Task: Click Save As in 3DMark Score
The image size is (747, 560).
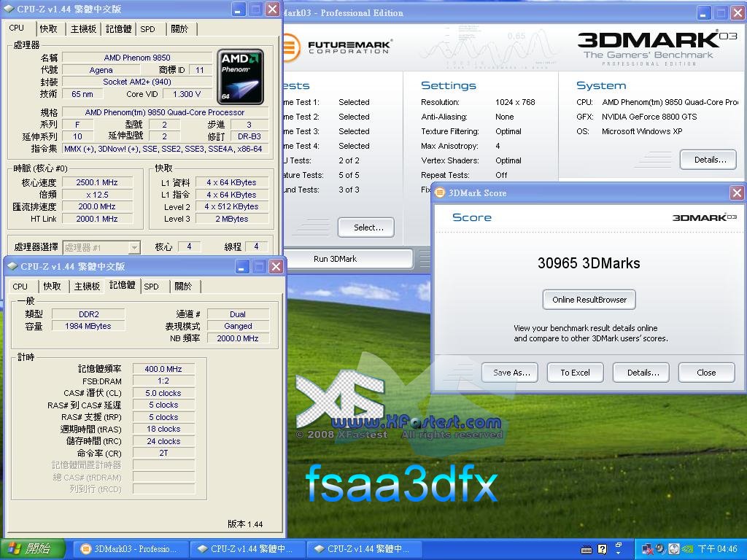Action: pyautogui.click(x=511, y=373)
